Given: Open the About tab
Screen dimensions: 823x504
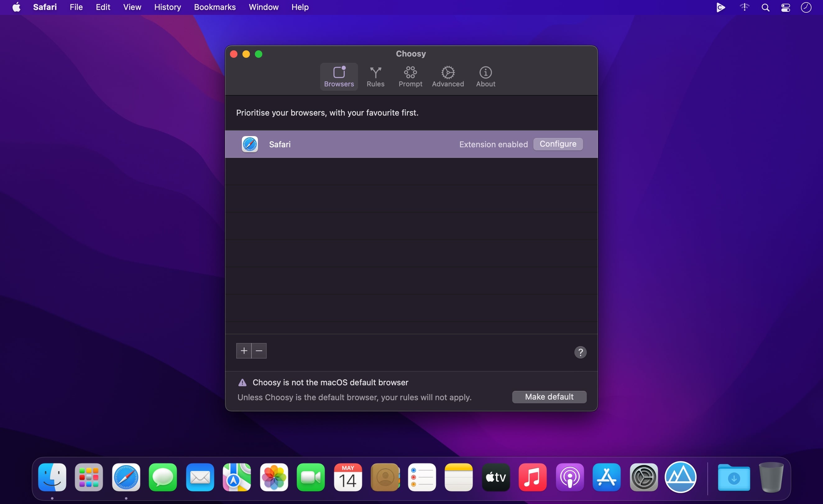Looking at the screenshot, I should [x=485, y=76].
